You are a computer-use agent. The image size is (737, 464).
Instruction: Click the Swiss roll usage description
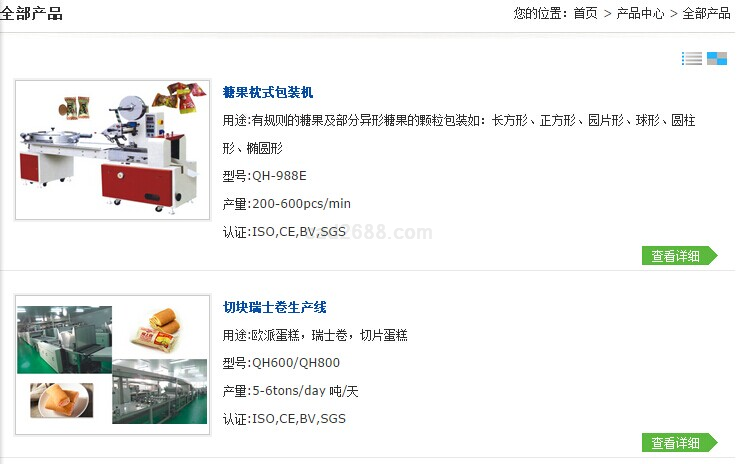click(x=315, y=335)
